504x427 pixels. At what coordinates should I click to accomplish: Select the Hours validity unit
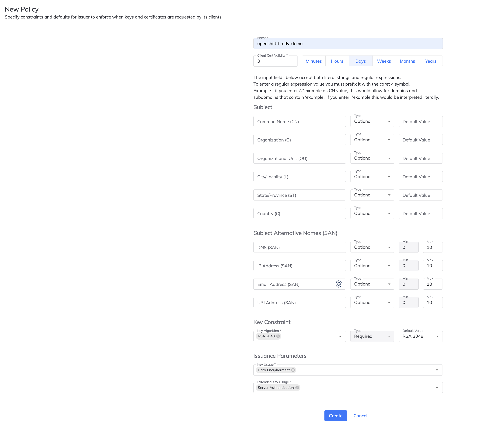(337, 61)
